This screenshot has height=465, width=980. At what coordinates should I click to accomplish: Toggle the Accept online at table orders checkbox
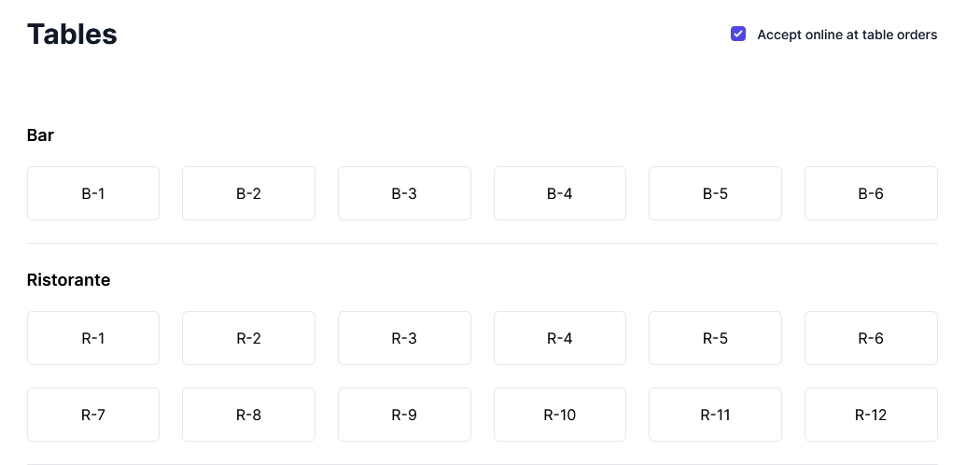coord(738,35)
